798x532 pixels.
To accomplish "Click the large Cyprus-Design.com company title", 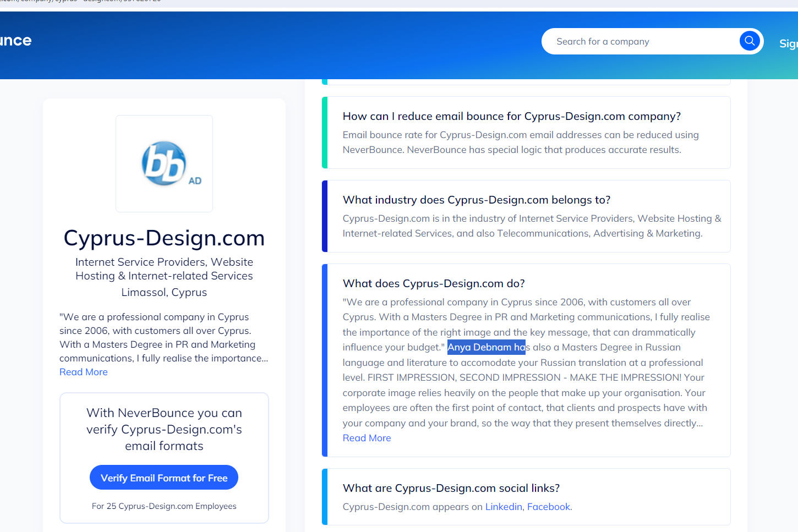I will (x=164, y=238).
